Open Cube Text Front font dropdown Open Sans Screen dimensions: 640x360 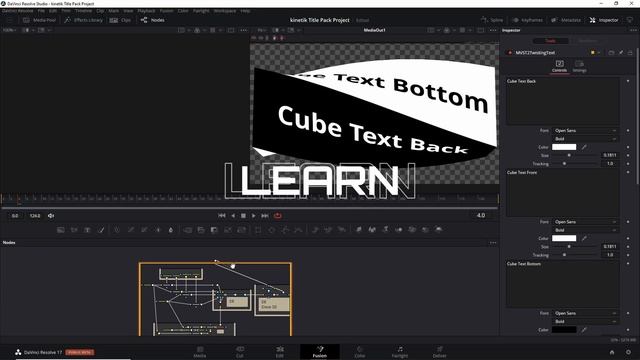[x=585, y=222]
